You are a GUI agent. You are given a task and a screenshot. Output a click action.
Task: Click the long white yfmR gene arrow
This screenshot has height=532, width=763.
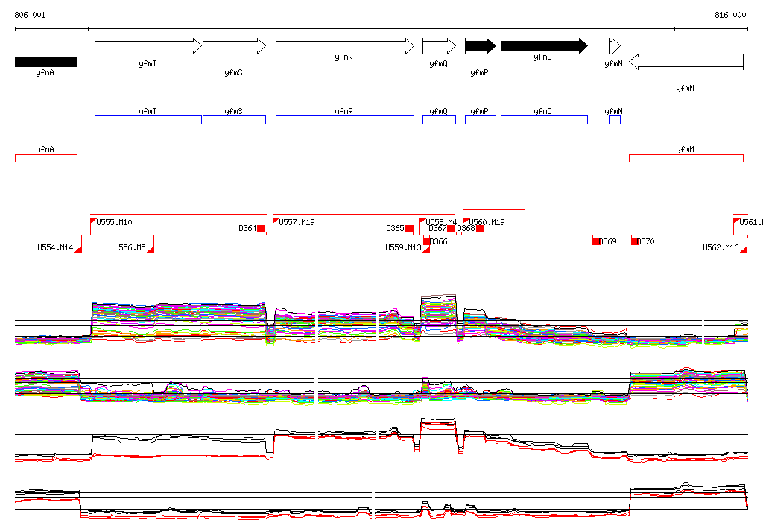click(x=345, y=46)
